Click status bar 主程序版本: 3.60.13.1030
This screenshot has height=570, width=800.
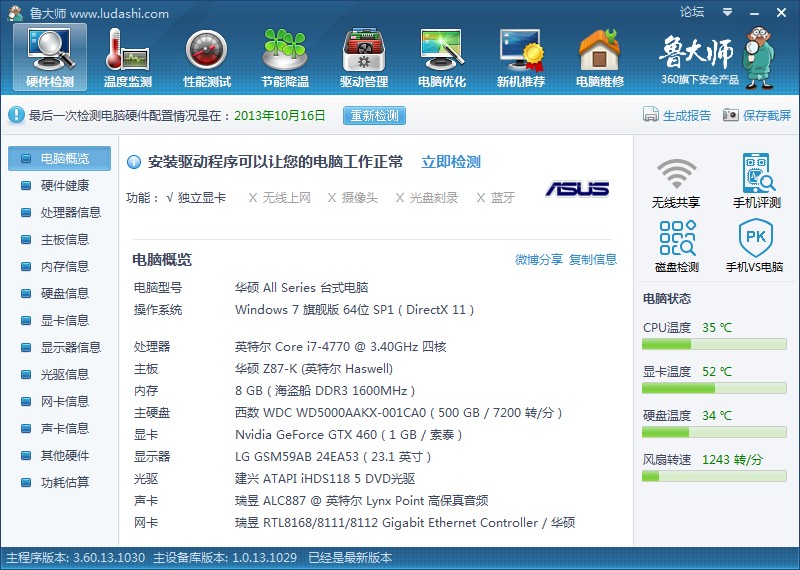click(76, 558)
